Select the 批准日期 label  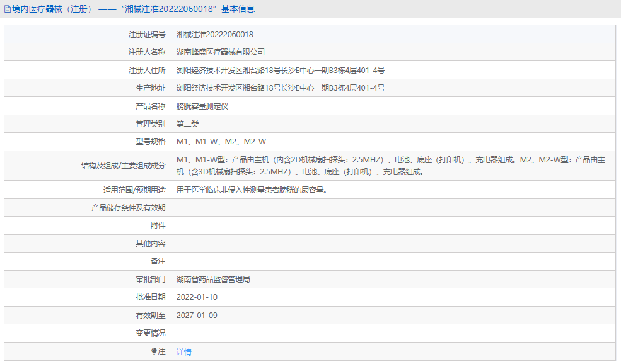(x=151, y=297)
